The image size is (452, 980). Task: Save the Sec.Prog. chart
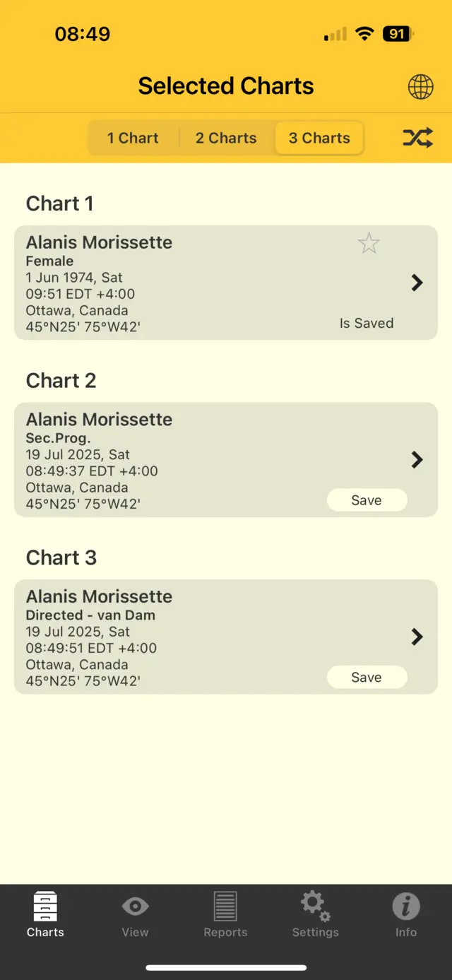point(367,500)
